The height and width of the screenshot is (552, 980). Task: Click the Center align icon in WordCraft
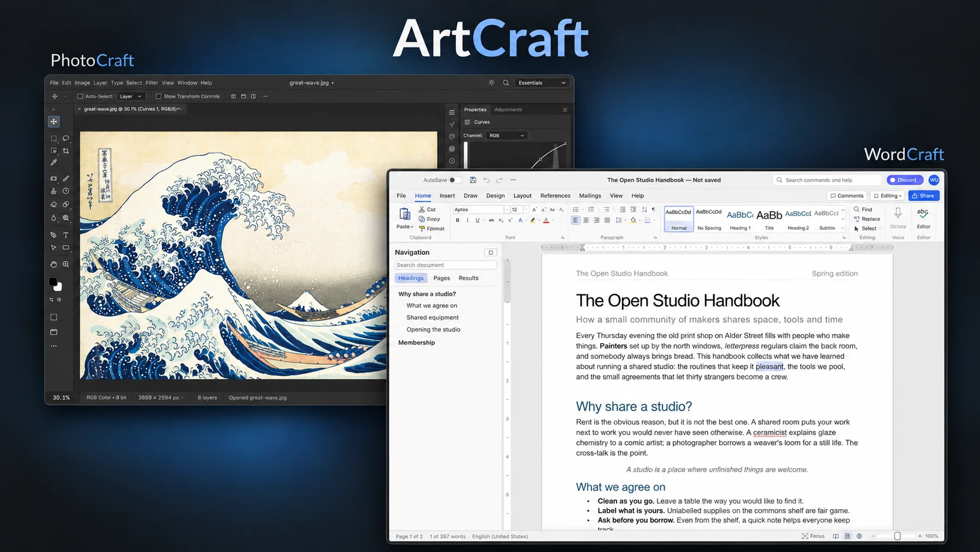(586, 221)
